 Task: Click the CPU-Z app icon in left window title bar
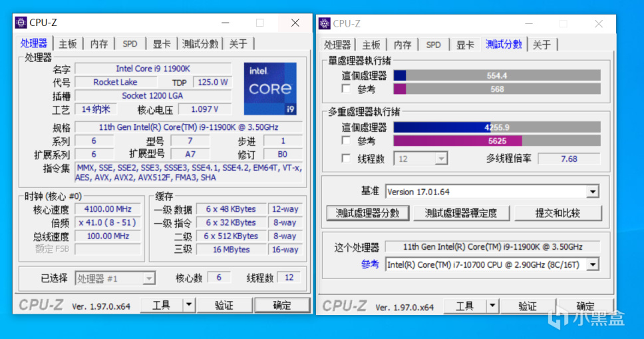pos(21,23)
